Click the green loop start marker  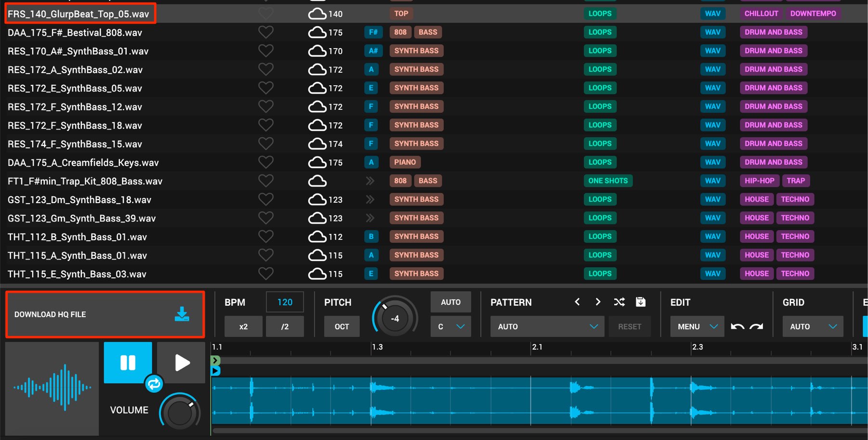(x=215, y=360)
